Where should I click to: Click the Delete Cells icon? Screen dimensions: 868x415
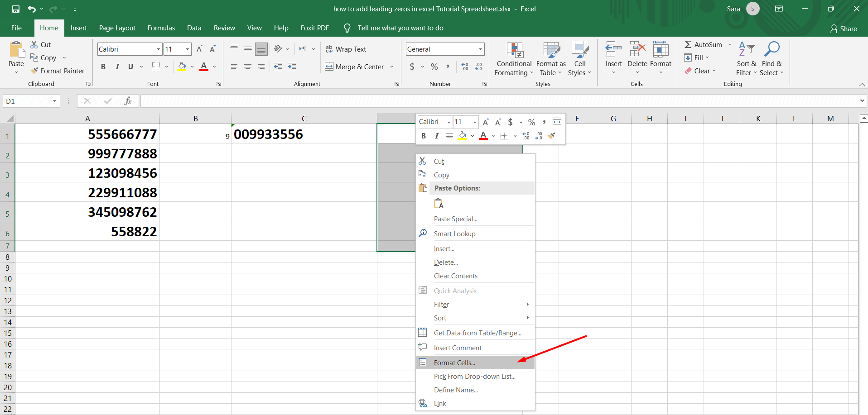637,54
